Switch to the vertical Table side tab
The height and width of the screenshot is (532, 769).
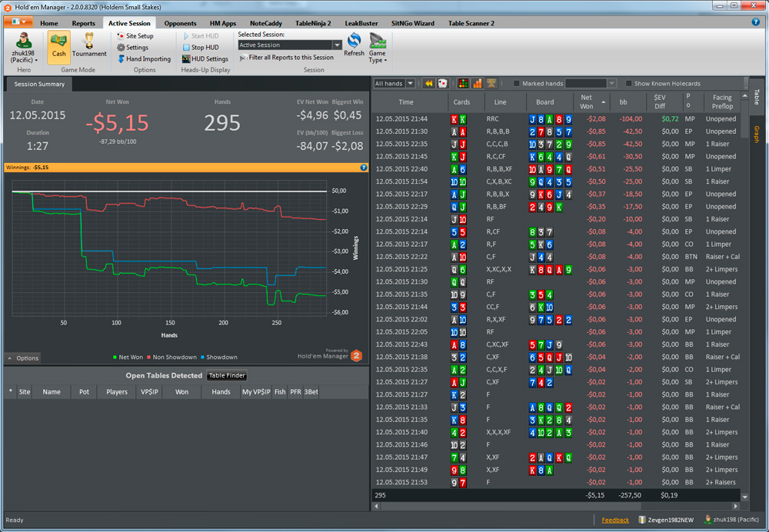756,97
